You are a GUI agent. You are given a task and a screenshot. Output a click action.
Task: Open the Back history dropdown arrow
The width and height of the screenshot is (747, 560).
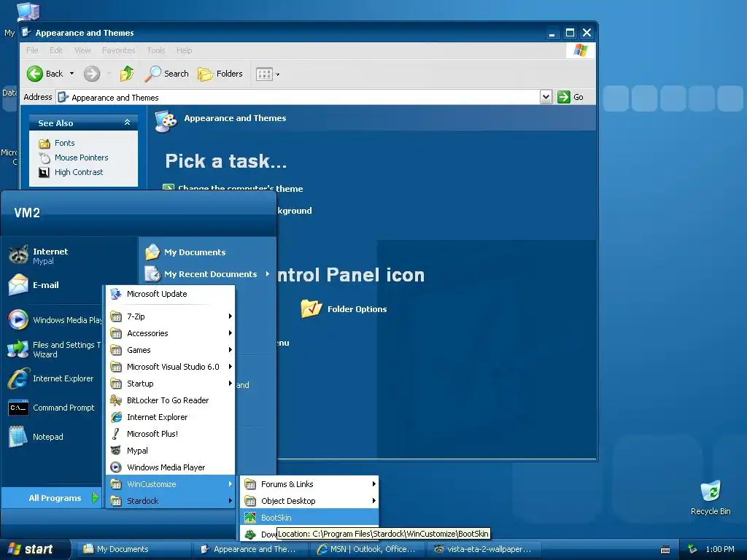(x=72, y=74)
